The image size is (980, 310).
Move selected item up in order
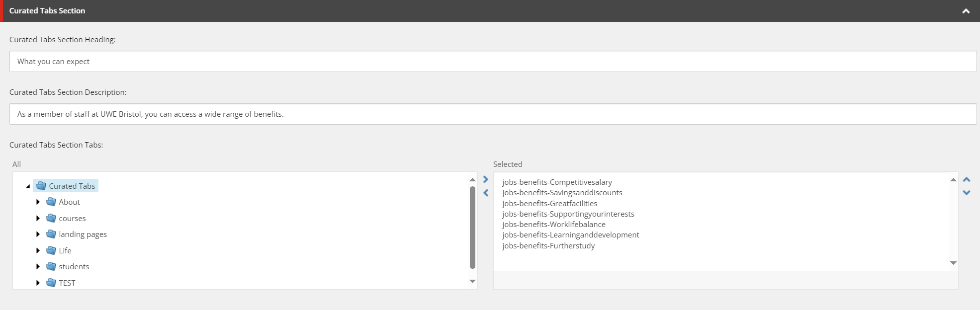tap(967, 180)
